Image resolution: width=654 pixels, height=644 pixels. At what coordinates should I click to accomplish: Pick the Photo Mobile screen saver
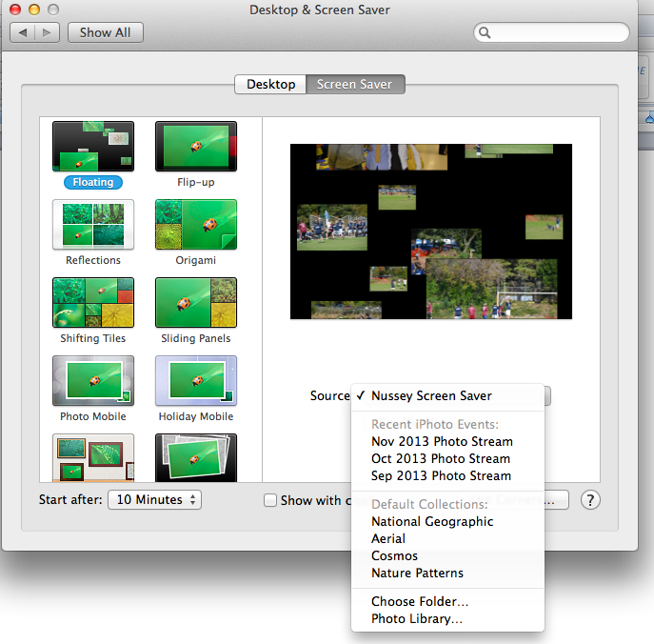93,380
